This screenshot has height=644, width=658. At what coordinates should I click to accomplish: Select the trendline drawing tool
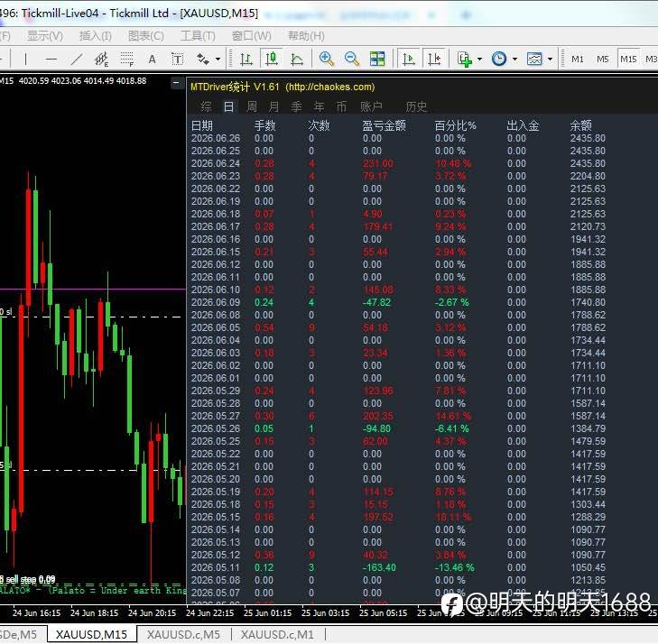(x=77, y=60)
